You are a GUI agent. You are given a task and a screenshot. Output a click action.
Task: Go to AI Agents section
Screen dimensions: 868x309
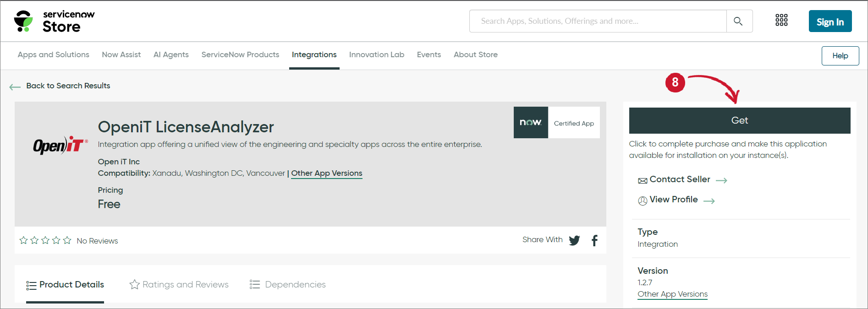171,54
